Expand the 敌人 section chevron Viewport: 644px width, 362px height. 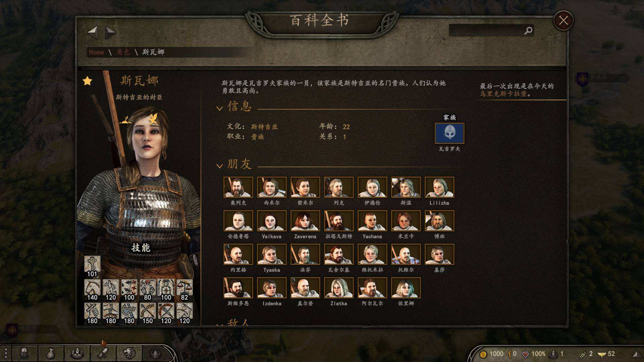pos(219,324)
